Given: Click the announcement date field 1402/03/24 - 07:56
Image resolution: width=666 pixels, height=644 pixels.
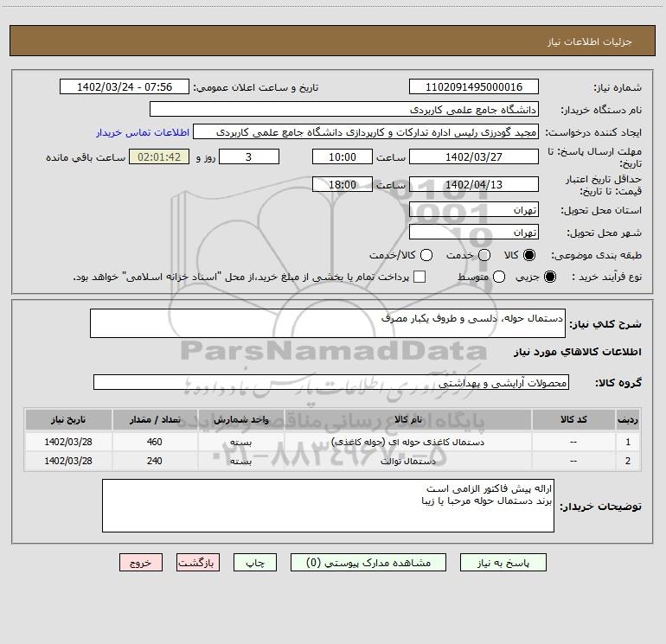Looking at the screenshot, I should tap(124, 86).
